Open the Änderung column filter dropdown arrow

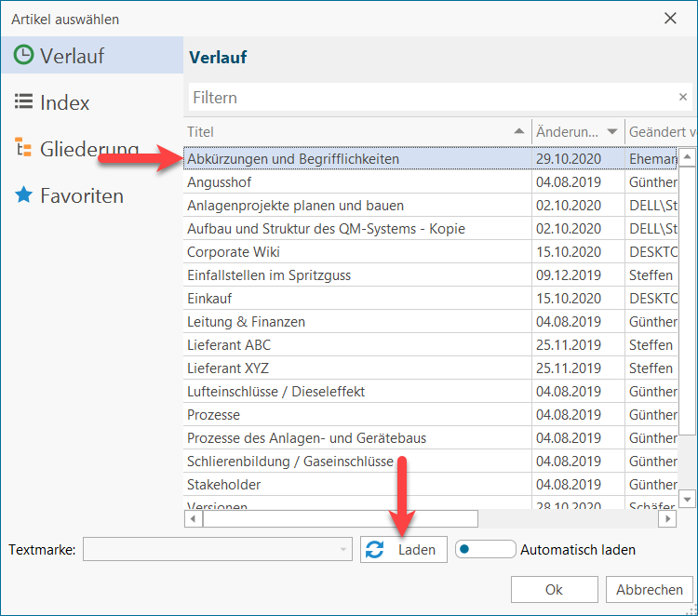(611, 132)
